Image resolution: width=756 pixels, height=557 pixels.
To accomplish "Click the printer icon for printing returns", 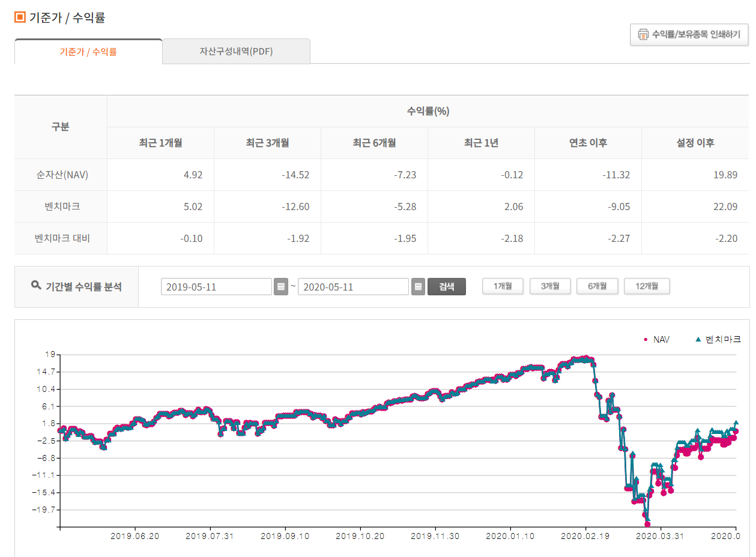I will 643,34.
